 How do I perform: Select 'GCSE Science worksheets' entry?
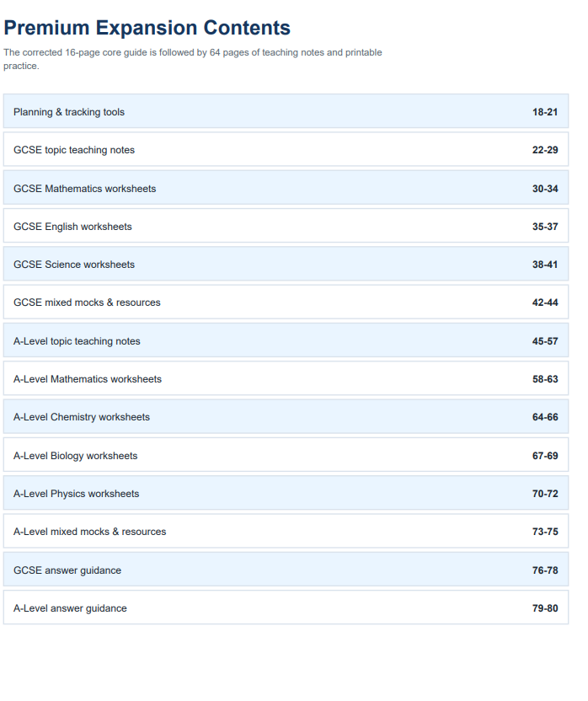click(286, 264)
